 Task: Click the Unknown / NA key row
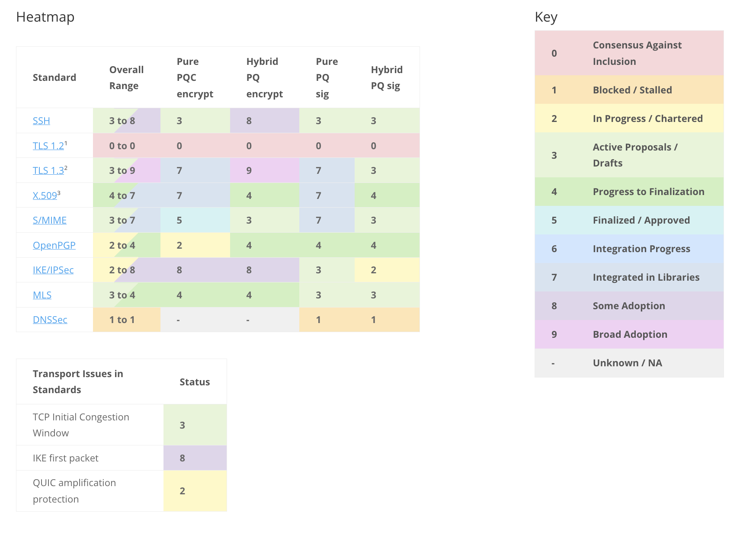629,363
